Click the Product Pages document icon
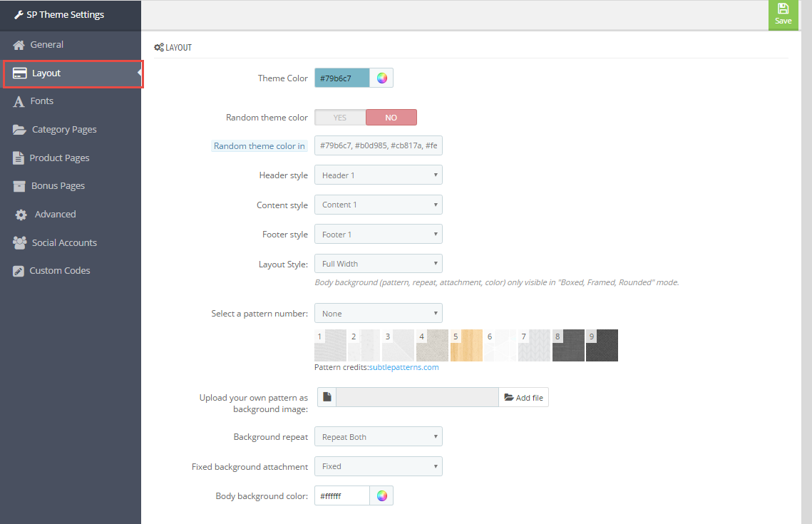The width and height of the screenshot is (812, 524). pos(18,158)
